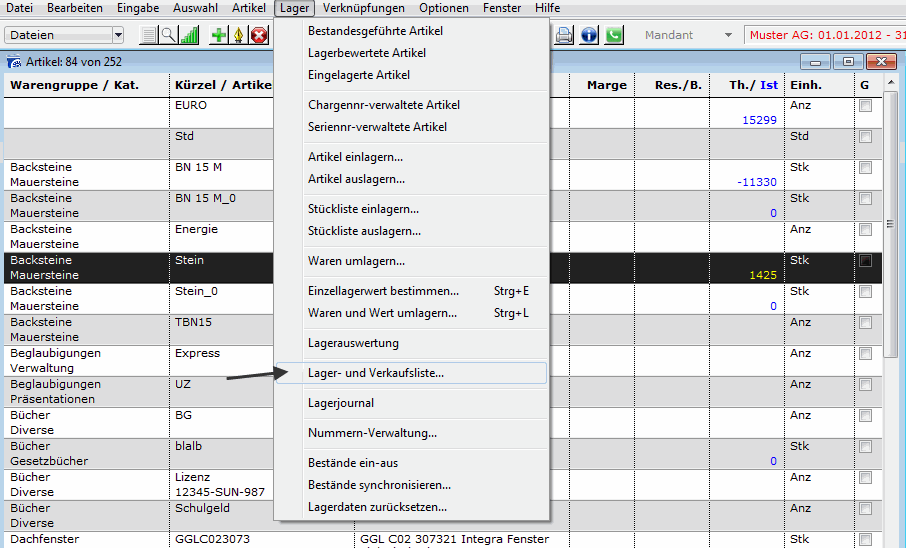Image resolution: width=906 pixels, height=548 pixels.
Task: Click the list view toolbar icon
Action: (x=149, y=35)
